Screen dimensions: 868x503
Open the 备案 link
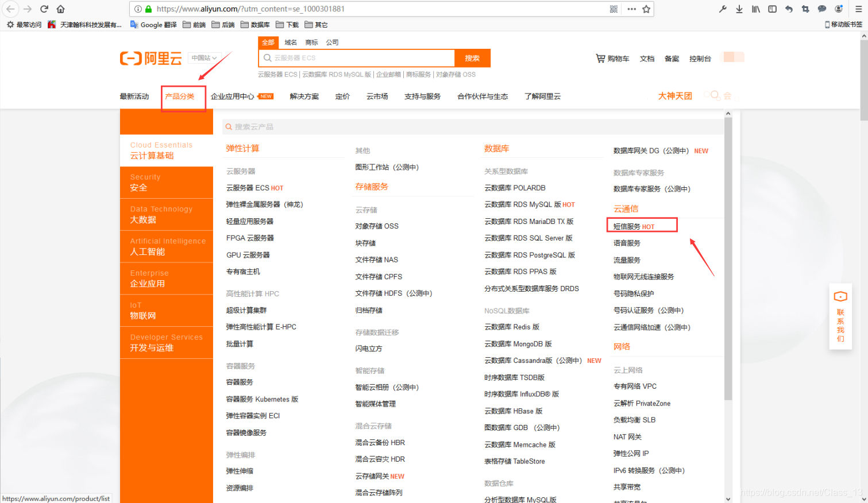(672, 59)
